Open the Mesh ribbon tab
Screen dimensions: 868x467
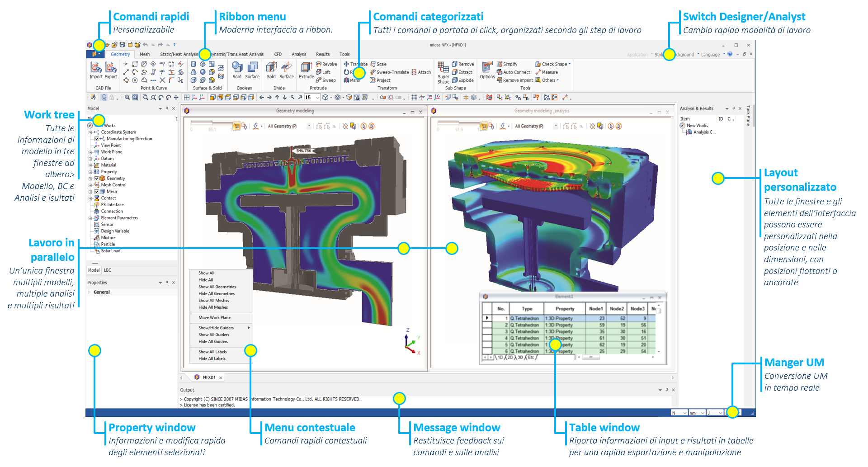[x=145, y=54]
